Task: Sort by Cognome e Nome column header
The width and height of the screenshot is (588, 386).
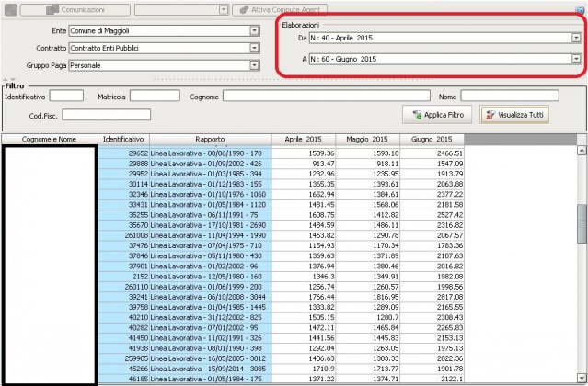Action: click(49, 140)
